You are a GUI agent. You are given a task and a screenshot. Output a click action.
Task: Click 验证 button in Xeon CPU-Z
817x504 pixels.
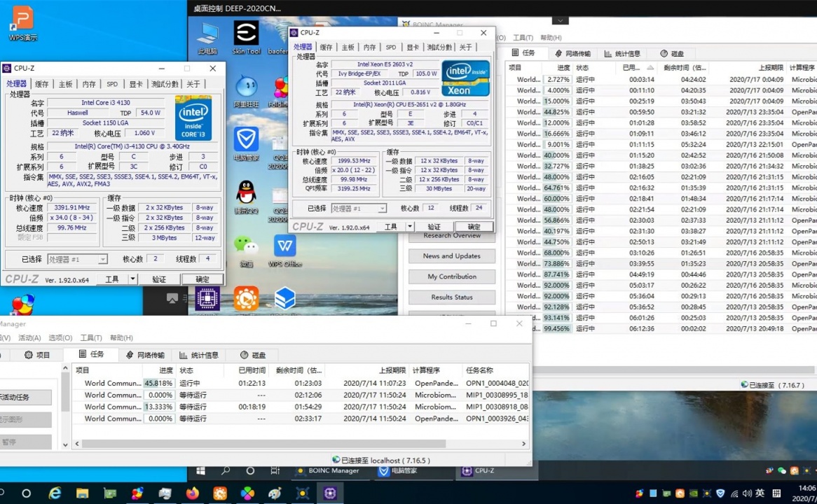tap(434, 227)
